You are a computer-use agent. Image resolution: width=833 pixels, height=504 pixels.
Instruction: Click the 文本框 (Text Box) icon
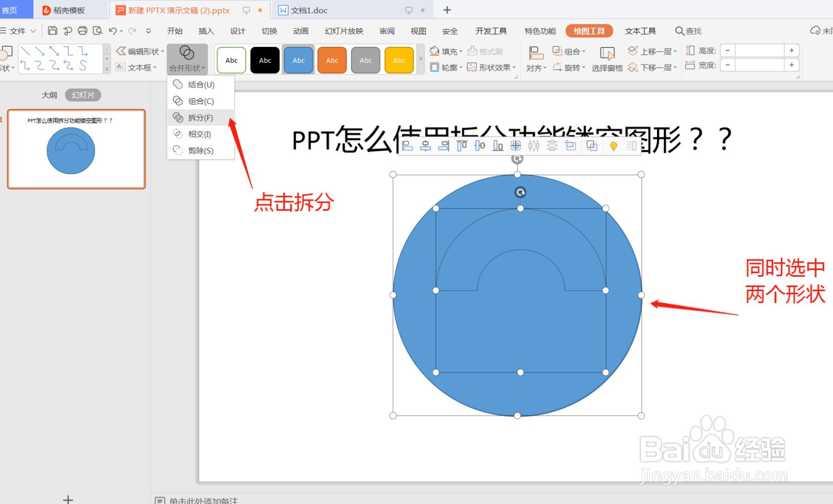(x=136, y=67)
